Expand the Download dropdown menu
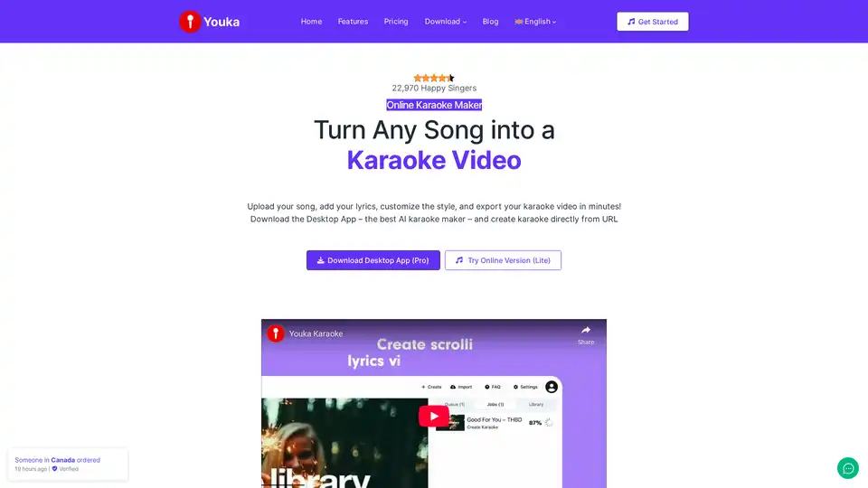868x488 pixels. pyautogui.click(x=446, y=22)
